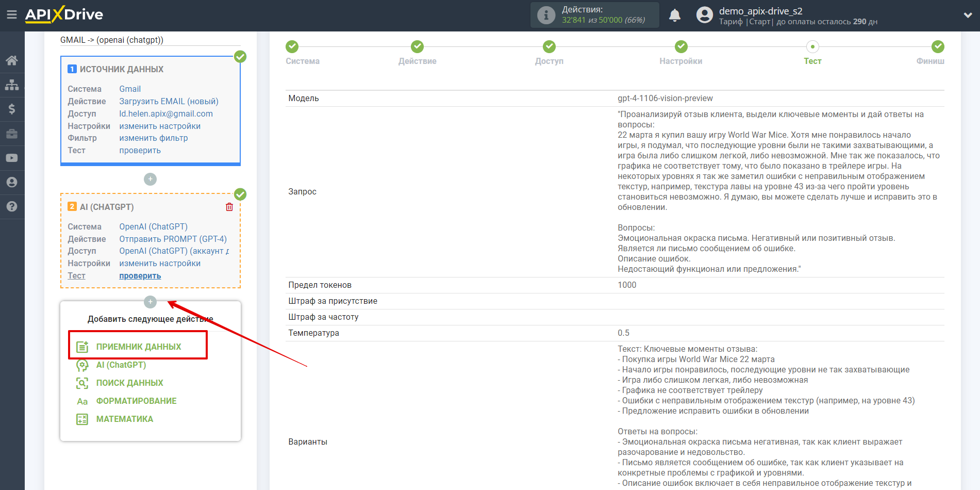The image size is (980, 490).
Task: Click the ИСТОЧНИК ДАННЫХ header
Action: point(122,69)
